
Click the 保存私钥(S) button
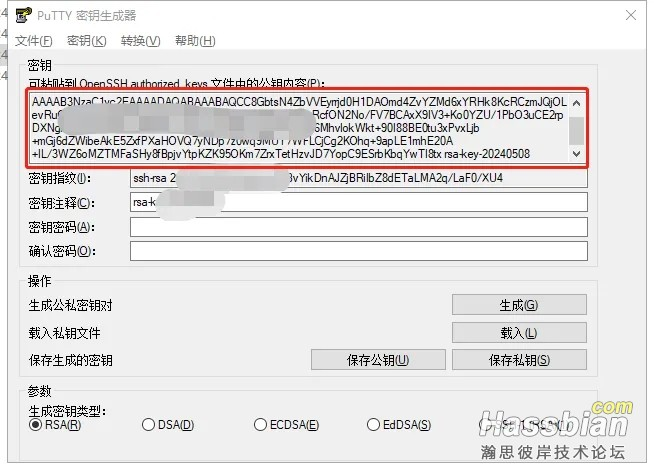point(519,360)
